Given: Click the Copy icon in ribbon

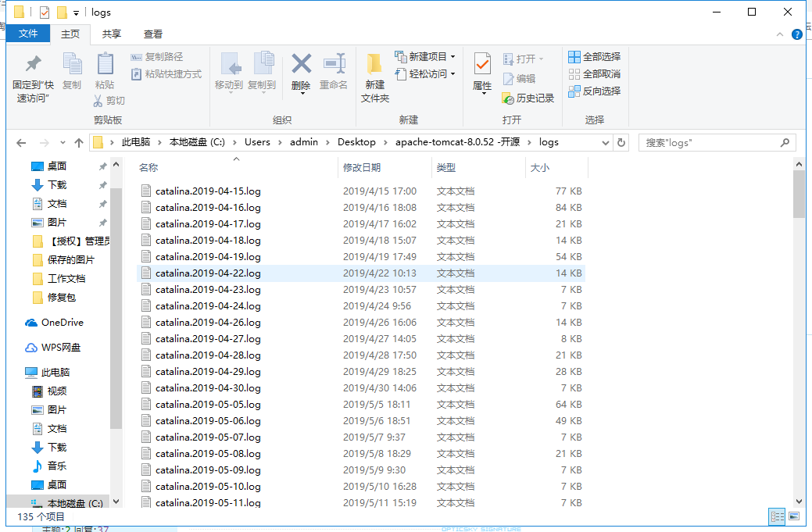Looking at the screenshot, I should 72,63.
